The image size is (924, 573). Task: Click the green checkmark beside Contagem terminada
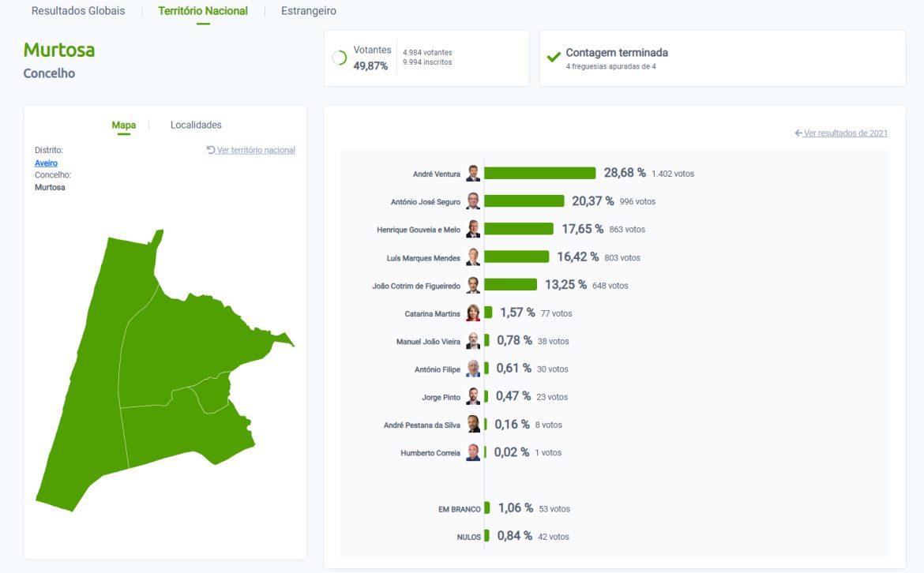[554, 58]
